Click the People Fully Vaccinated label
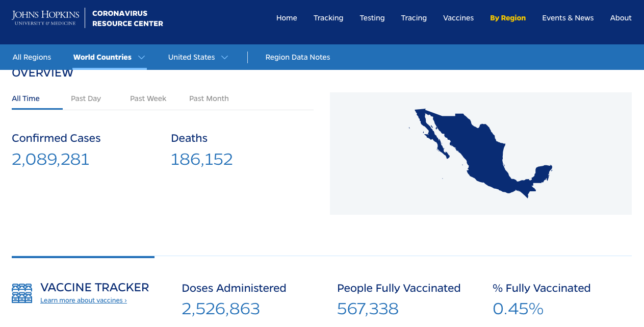644x327 pixels. [x=399, y=288]
